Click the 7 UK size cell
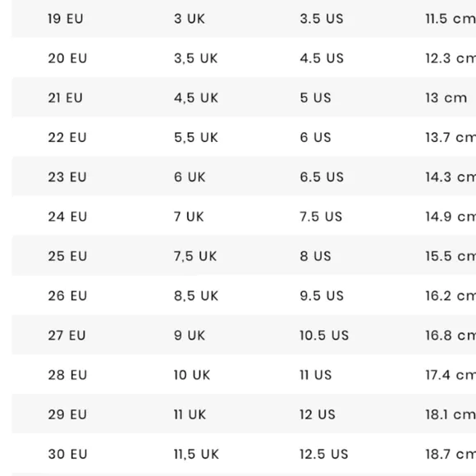 189,217
